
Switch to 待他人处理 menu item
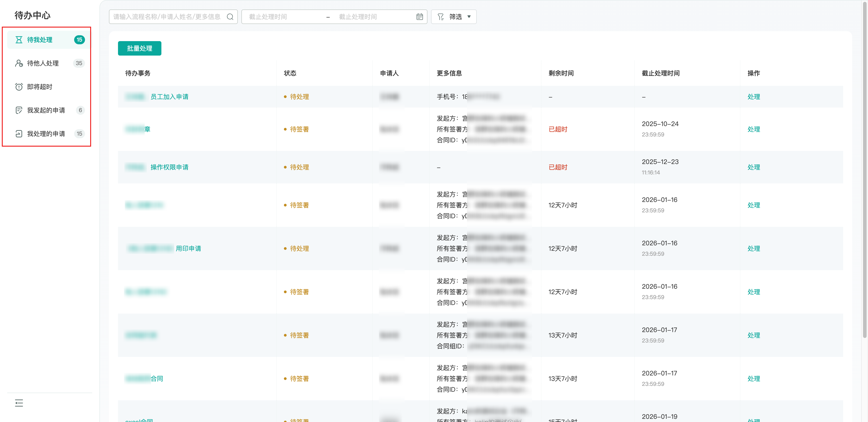tap(43, 63)
